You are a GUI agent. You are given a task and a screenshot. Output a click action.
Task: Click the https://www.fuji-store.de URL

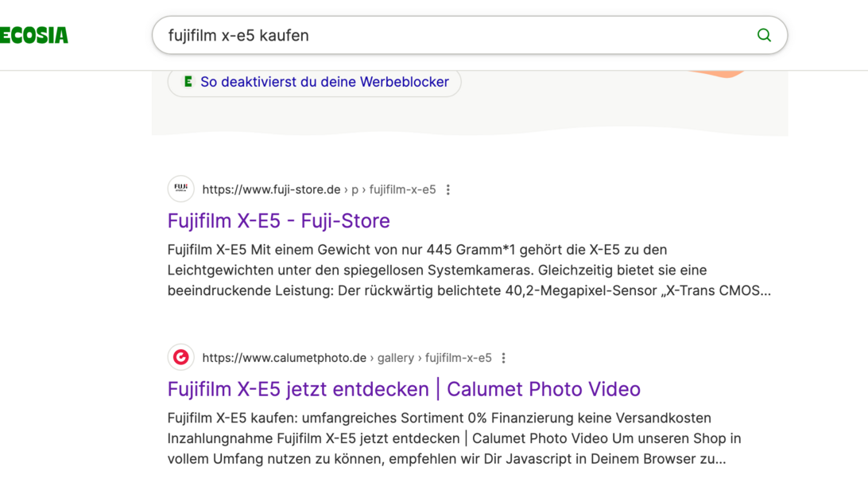coord(271,189)
